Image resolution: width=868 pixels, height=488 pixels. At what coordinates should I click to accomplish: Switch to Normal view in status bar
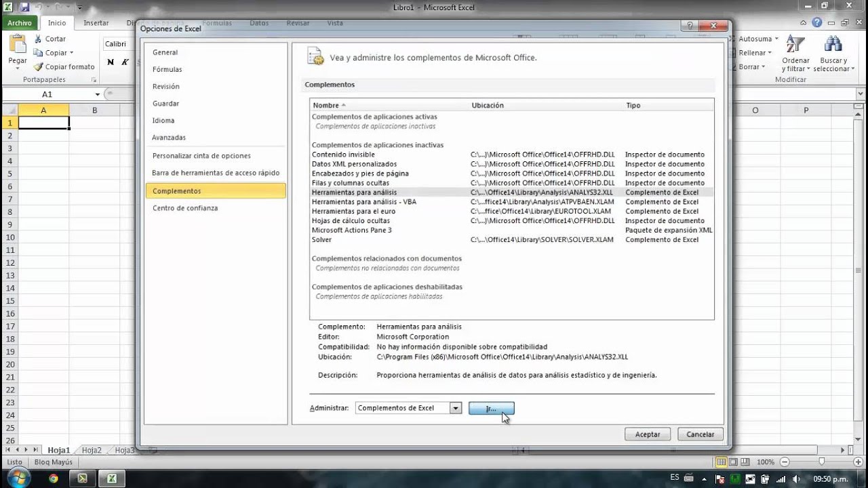click(x=723, y=462)
